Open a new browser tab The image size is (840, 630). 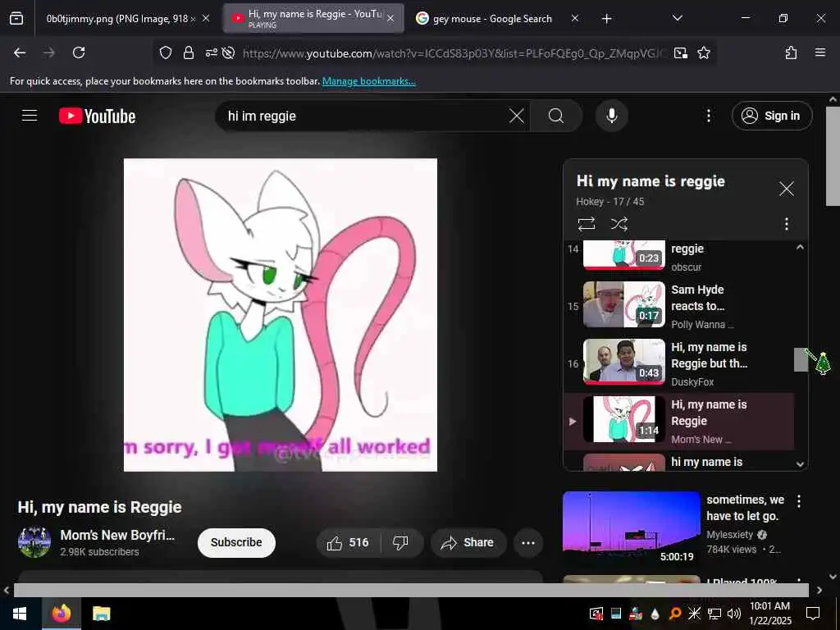606,19
